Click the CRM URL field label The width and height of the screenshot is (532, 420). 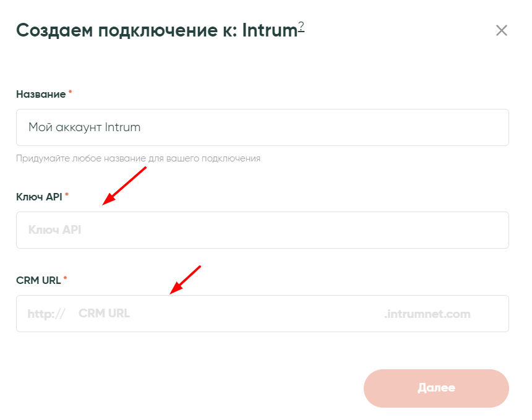38,280
